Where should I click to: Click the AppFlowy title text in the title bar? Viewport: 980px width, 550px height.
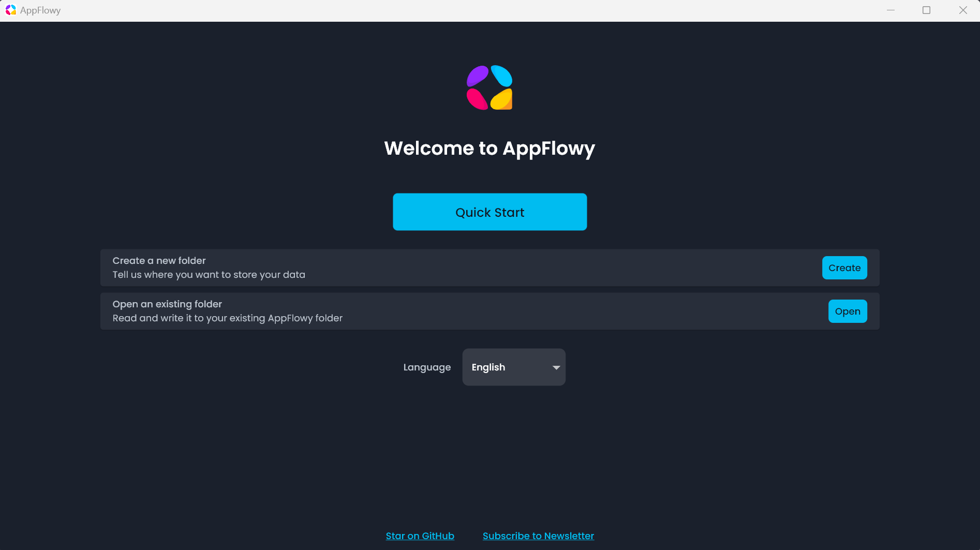point(40,10)
